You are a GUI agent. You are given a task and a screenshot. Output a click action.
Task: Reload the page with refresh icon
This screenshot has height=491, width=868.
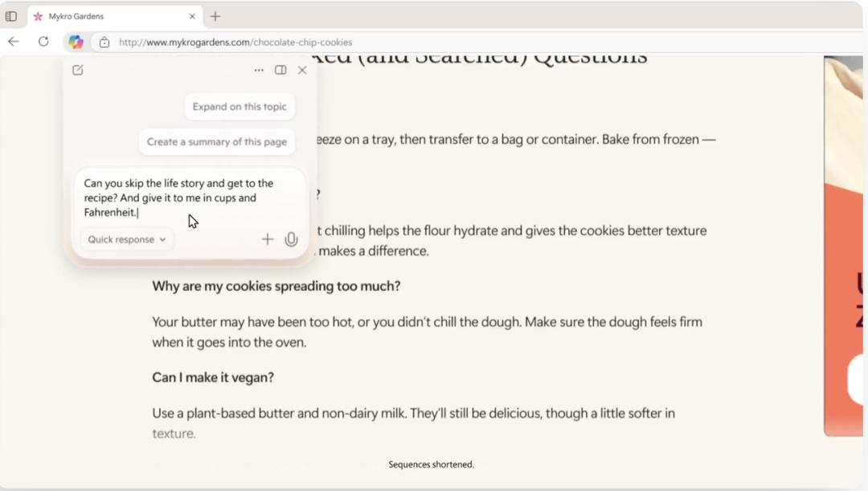[x=43, y=42]
